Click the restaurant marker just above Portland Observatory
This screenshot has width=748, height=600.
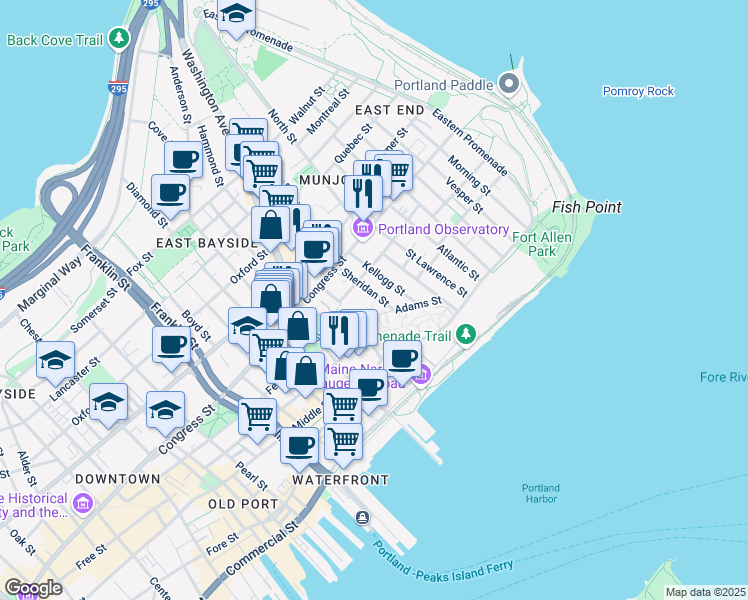363,195
